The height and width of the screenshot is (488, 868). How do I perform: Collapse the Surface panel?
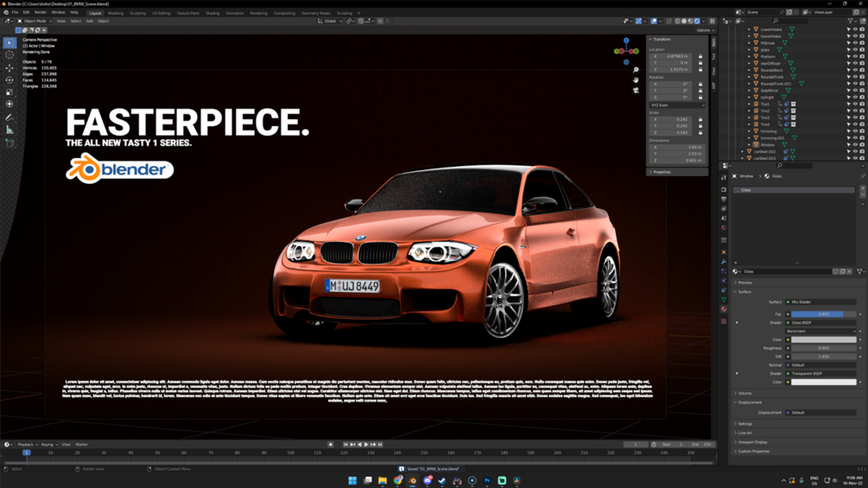(x=744, y=292)
